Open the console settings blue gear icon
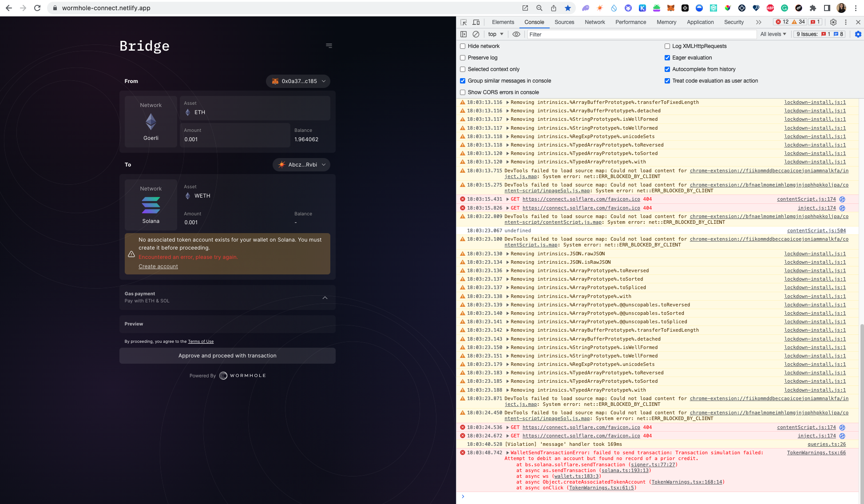864x504 pixels. point(858,34)
